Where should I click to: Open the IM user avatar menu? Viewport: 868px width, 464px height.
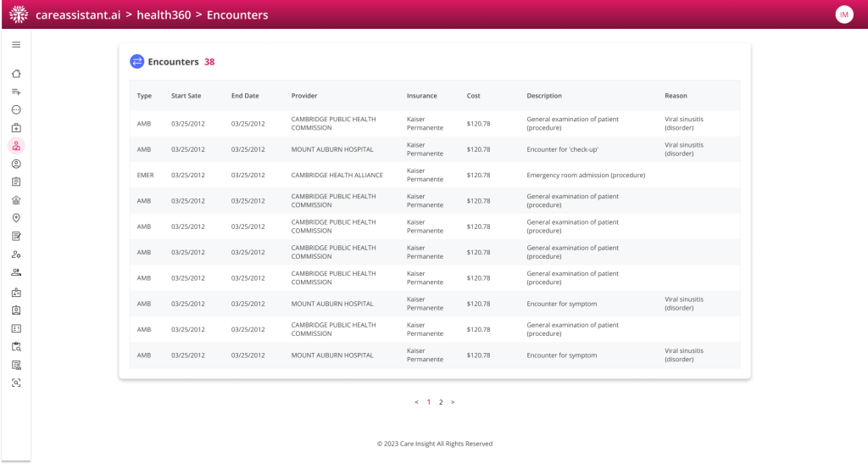843,14
